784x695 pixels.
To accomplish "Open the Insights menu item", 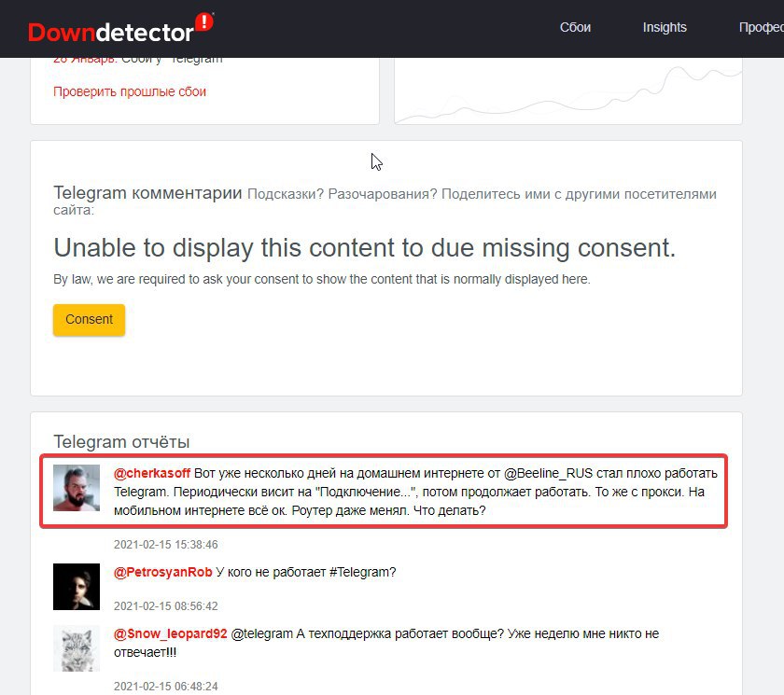I will (665, 27).
